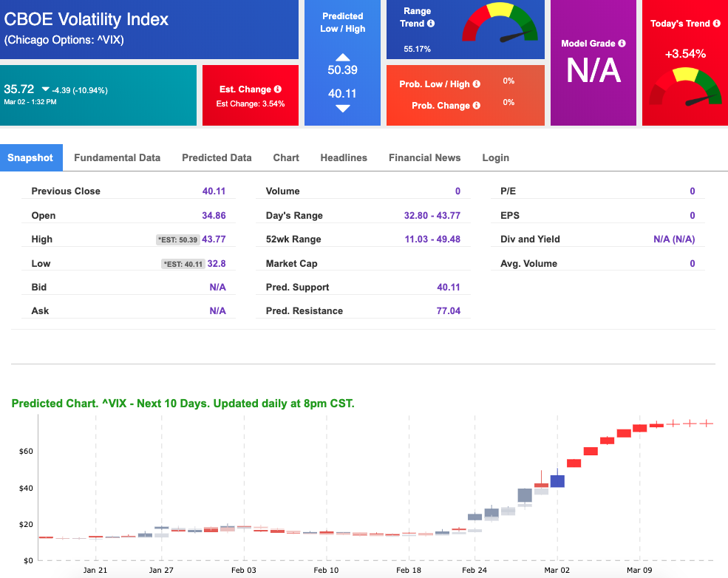The image size is (728, 578).
Task: Click the Pred. Support value 40.11
Action: pyautogui.click(x=449, y=287)
